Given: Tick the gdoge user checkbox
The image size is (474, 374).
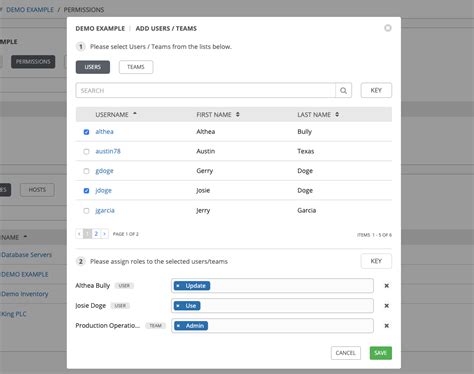Looking at the screenshot, I should point(86,171).
